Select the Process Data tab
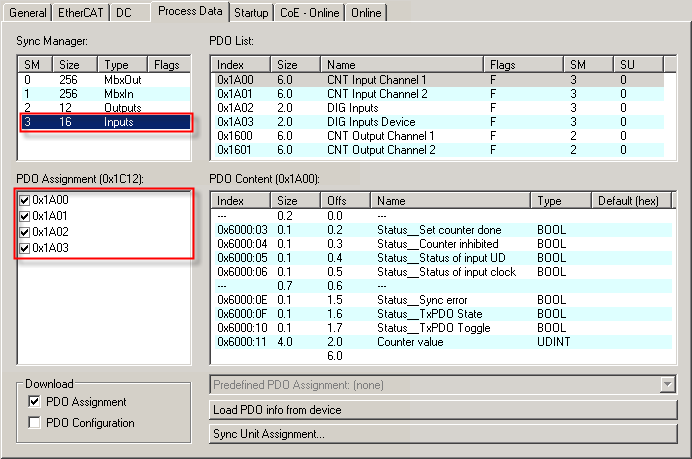 point(190,11)
